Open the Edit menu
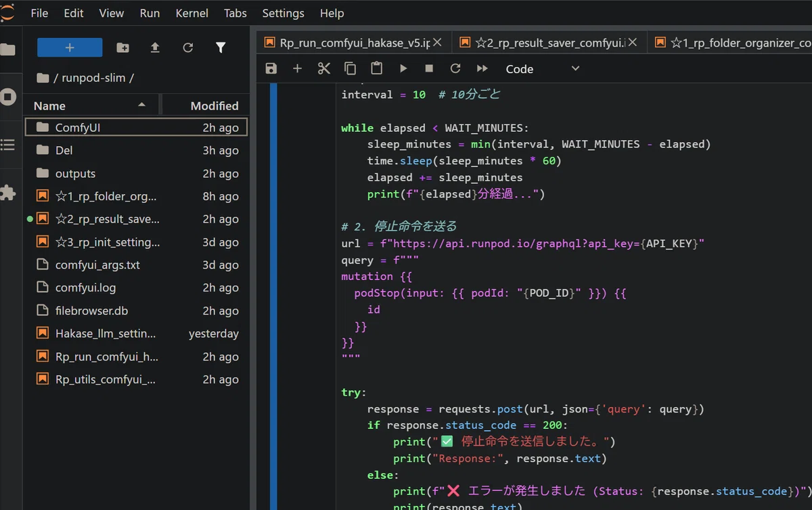This screenshot has height=510, width=812. (74, 13)
